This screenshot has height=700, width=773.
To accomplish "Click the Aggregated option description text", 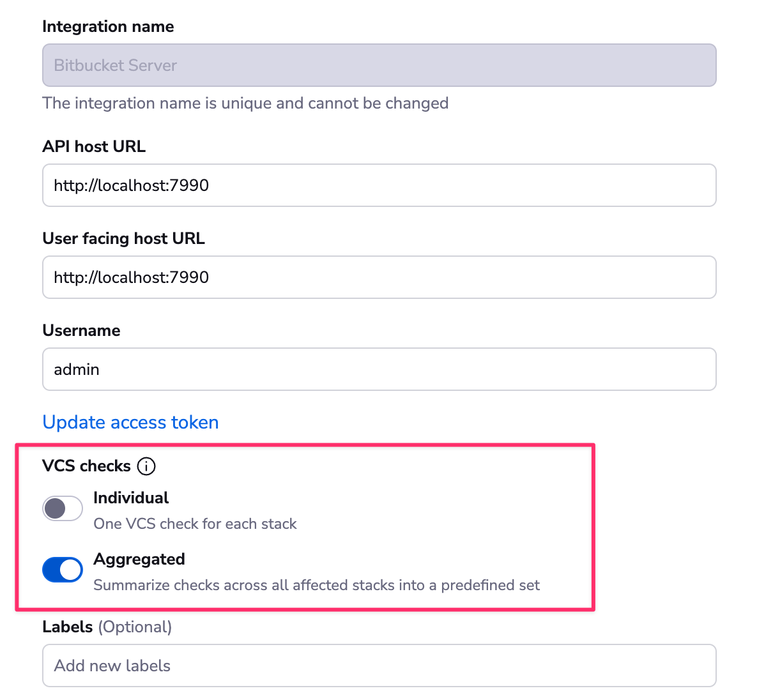I will 316,584.
